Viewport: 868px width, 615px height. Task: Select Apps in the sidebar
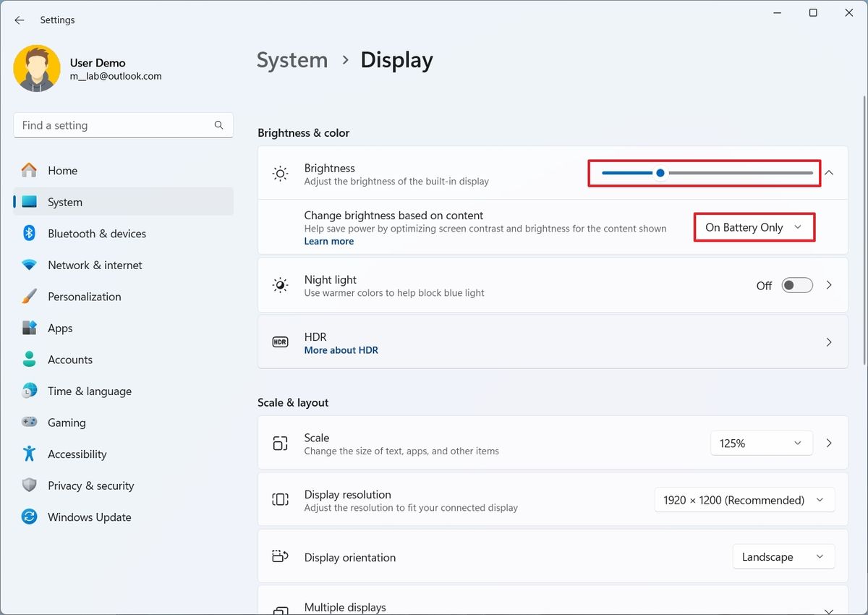tap(123, 328)
